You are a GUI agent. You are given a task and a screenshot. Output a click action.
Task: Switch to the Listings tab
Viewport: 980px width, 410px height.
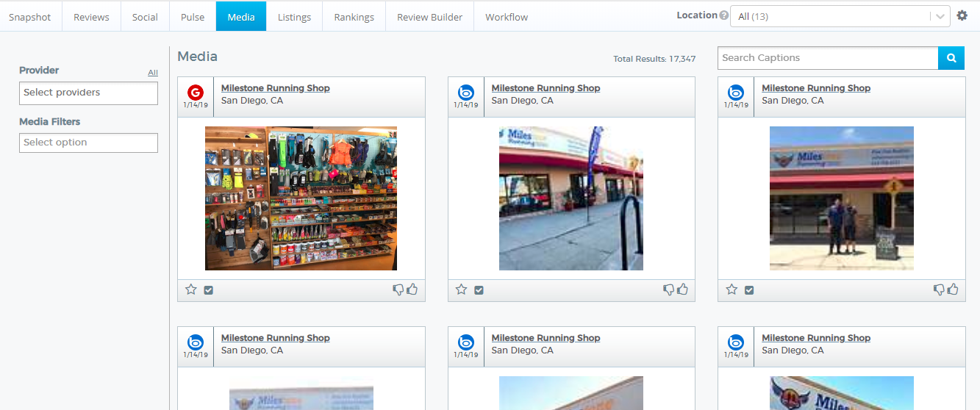tap(294, 17)
